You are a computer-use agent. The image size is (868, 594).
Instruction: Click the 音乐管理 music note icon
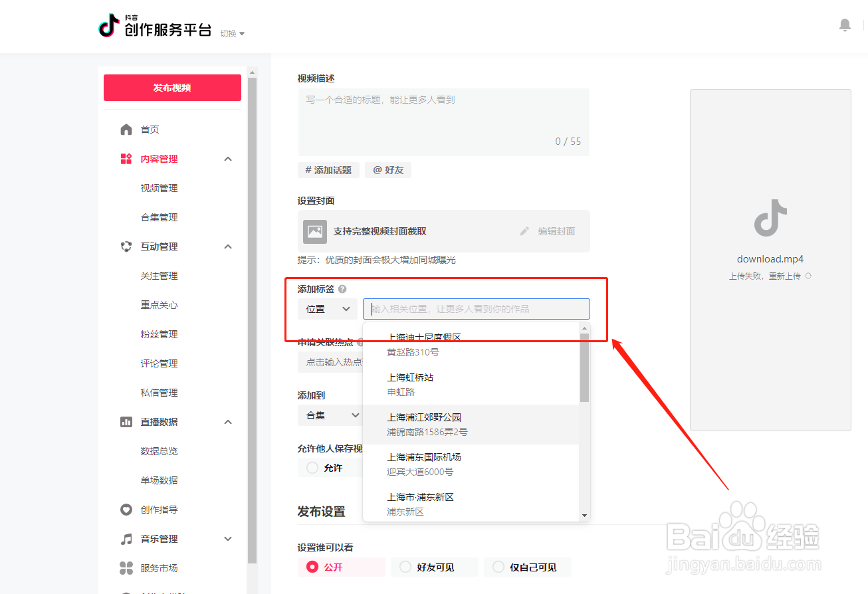(126, 539)
